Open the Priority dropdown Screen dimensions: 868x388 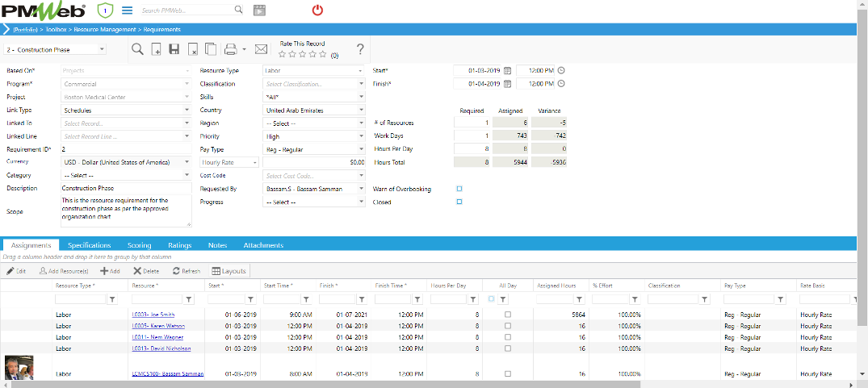click(x=362, y=136)
